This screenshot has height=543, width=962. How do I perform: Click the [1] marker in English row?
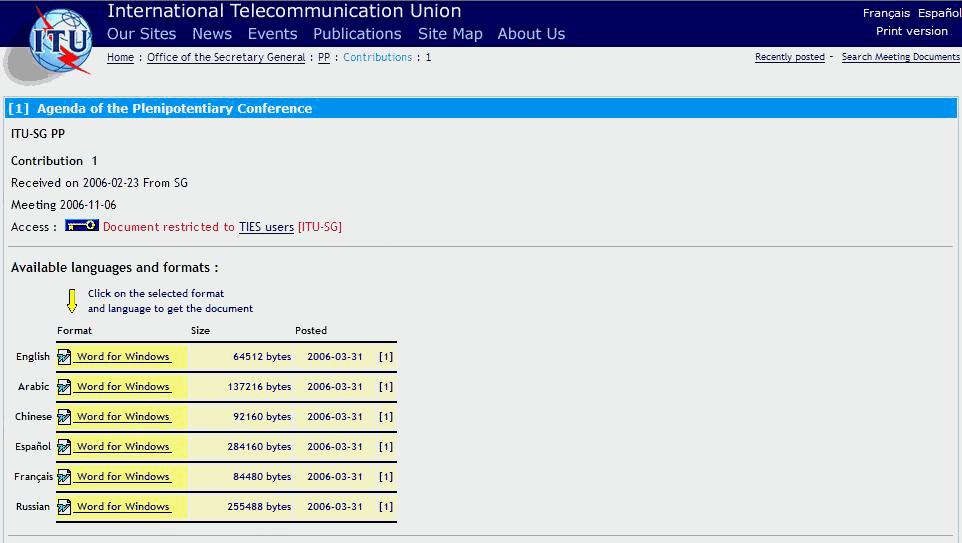point(386,356)
